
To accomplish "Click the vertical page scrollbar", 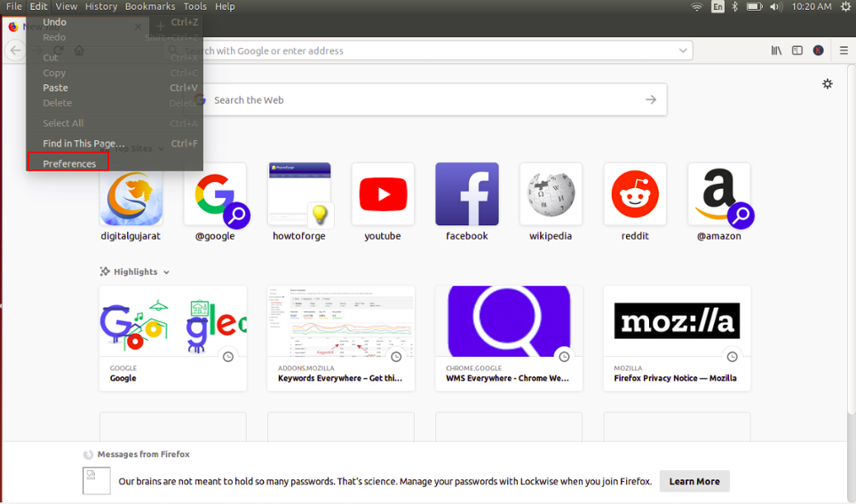I will [x=852, y=240].
